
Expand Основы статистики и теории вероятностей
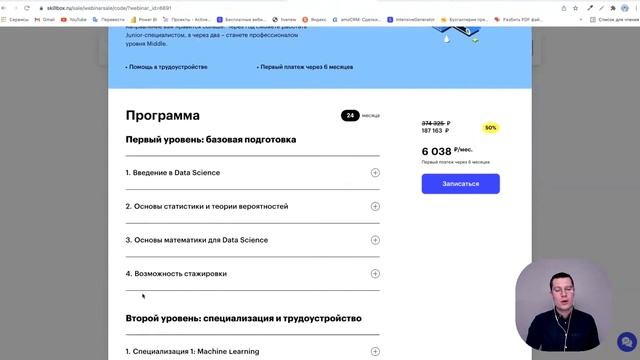(x=375, y=207)
